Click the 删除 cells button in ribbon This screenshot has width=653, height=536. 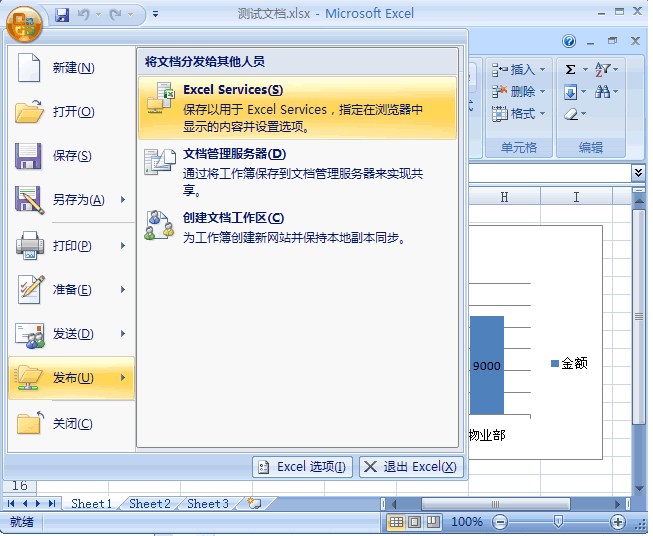(513, 91)
